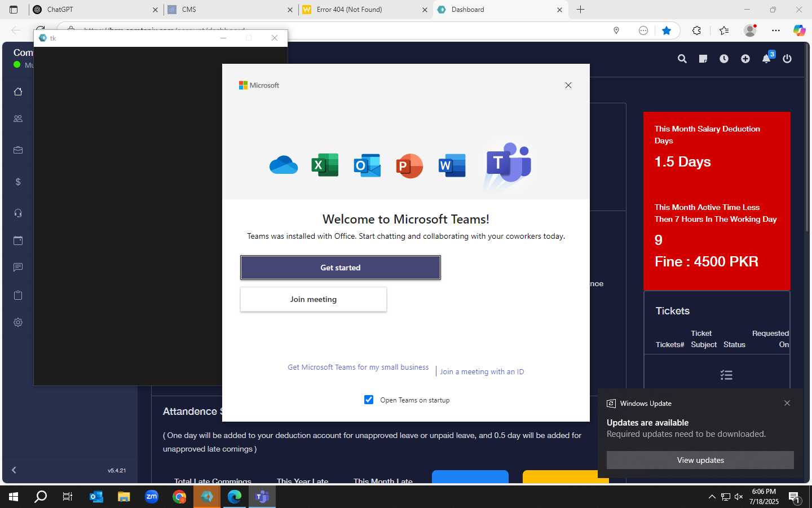Open Get Microsoft Teams for small business link
812x508 pixels.
[358, 367]
